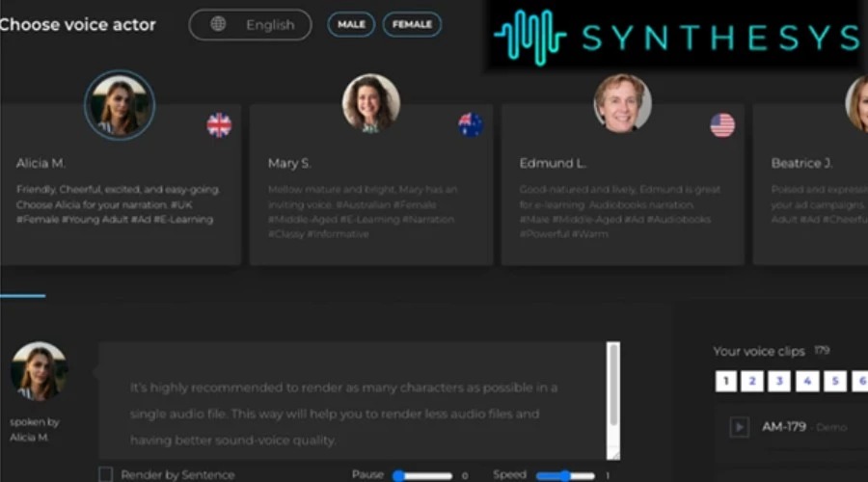Enable the Render by Sentence checkbox
The width and height of the screenshot is (868, 482).
(x=106, y=474)
